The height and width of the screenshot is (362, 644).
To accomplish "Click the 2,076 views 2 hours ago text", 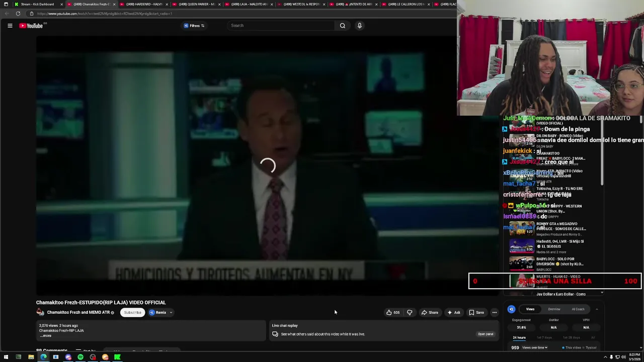I will (x=58, y=326).
